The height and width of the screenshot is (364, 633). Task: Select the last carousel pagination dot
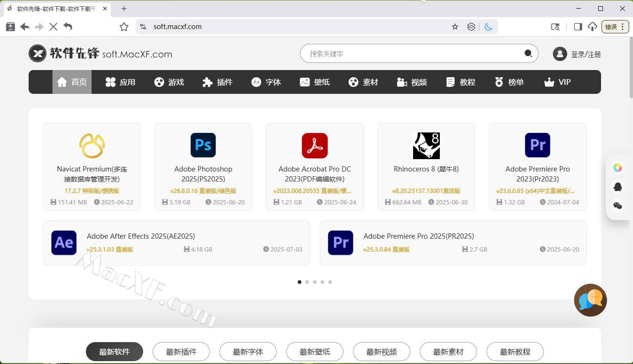330,282
